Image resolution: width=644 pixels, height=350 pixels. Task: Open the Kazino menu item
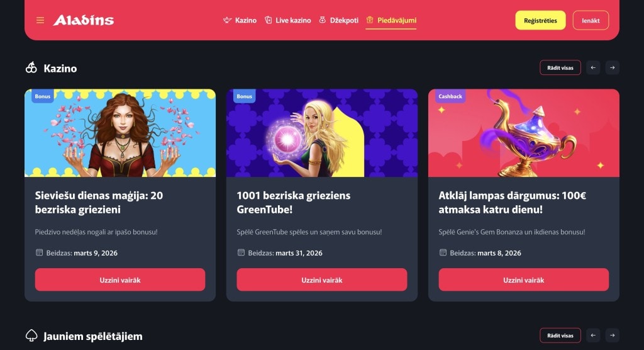point(240,20)
